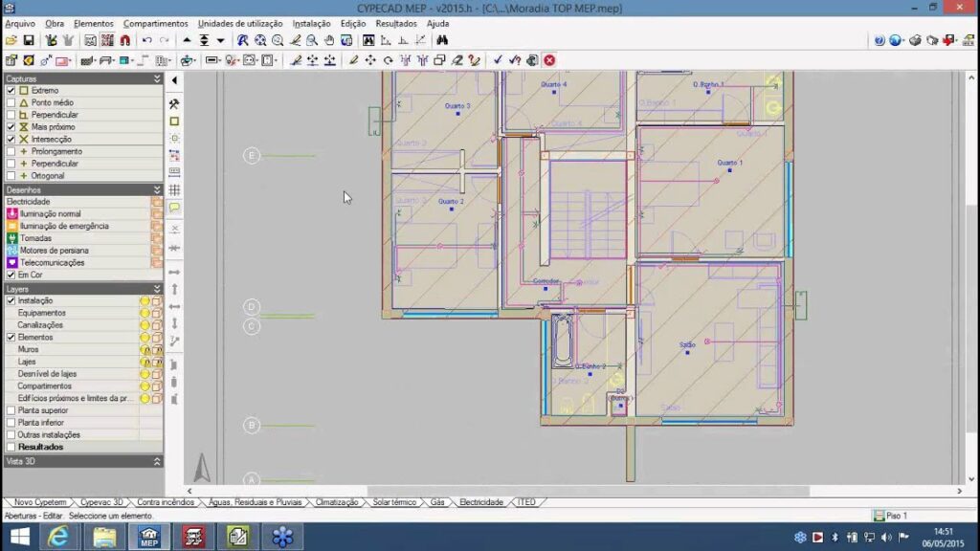Image resolution: width=980 pixels, height=551 pixels.
Task: Click the red circle X cancel icon
Action: 549,60
